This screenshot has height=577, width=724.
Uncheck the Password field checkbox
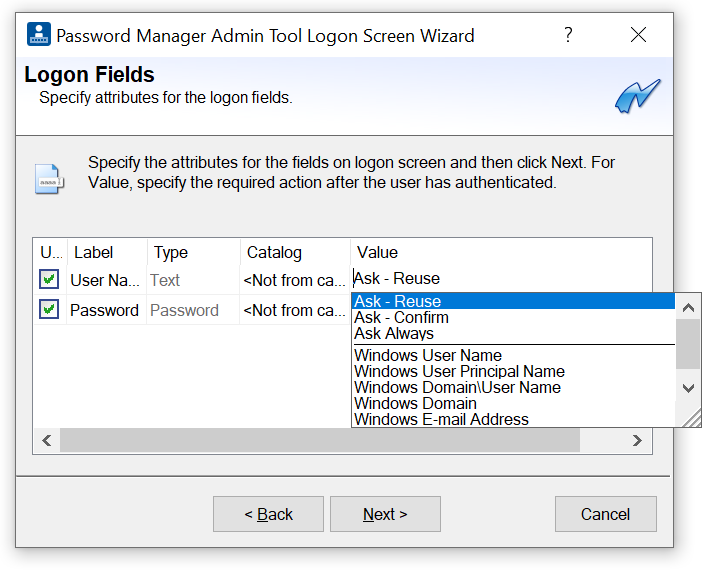pyautogui.click(x=49, y=310)
